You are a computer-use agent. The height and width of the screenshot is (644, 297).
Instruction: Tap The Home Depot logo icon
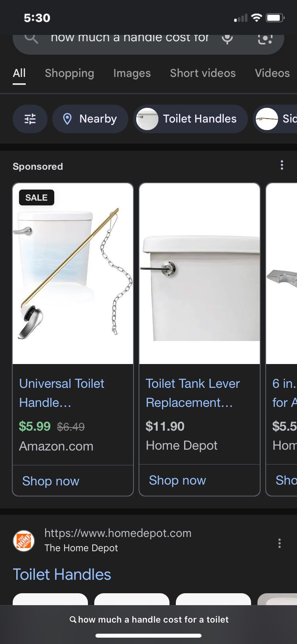point(24,541)
